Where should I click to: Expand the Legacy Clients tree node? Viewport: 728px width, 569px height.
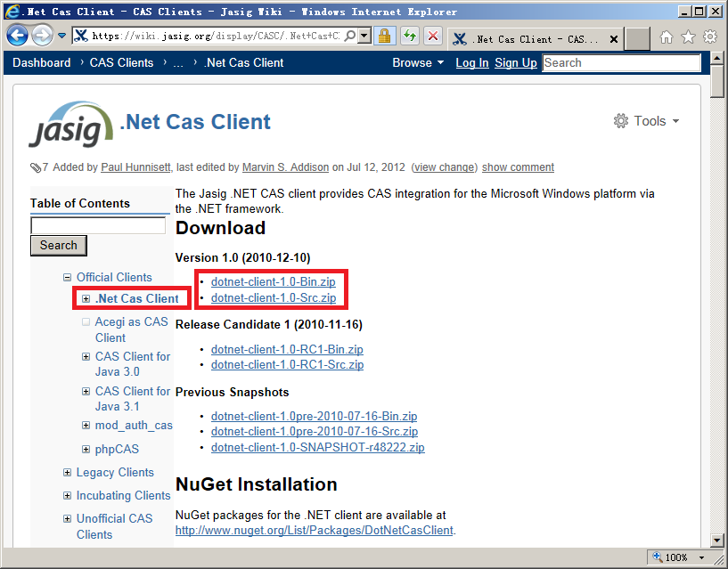tap(68, 473)
